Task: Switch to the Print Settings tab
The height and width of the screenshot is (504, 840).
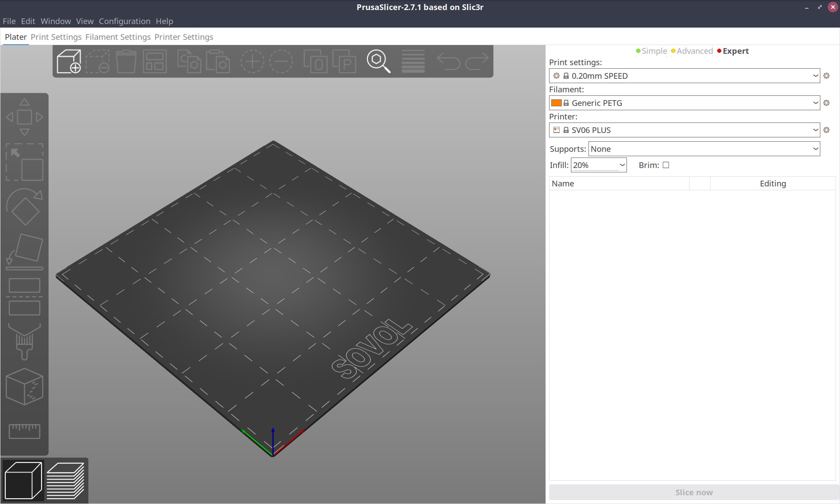Action: [56, 37]
